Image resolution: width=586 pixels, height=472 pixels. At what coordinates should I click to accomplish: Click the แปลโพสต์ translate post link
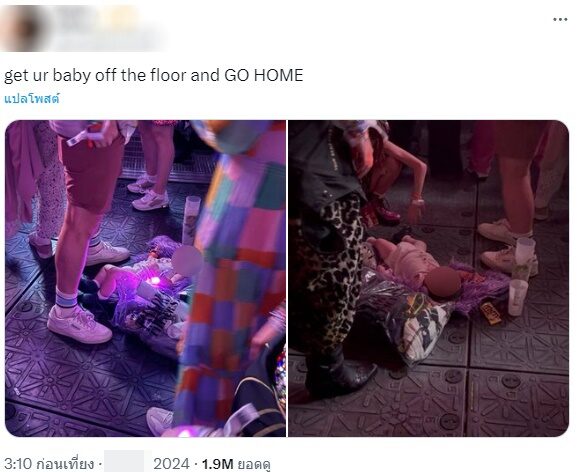[x=32, y=99]
